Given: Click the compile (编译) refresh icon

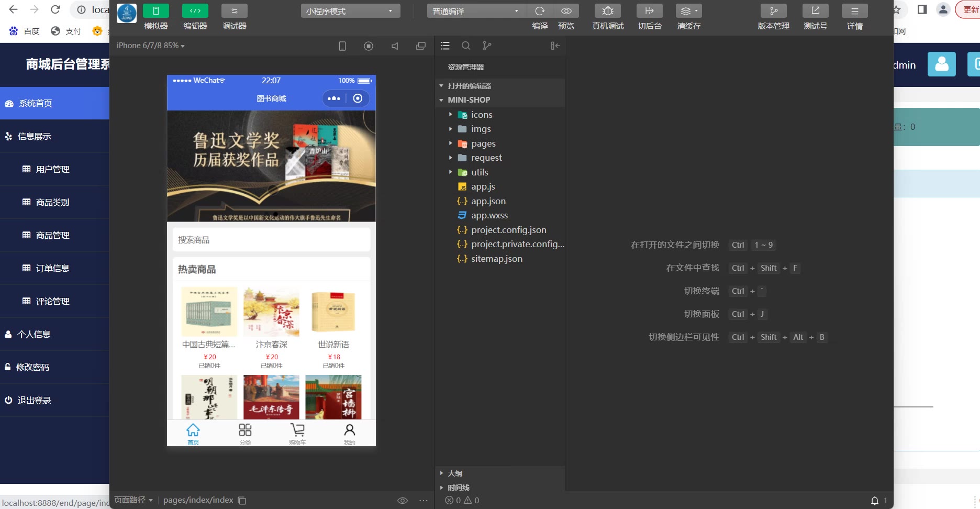Looking at the screenshot, I should coord(540,11).
